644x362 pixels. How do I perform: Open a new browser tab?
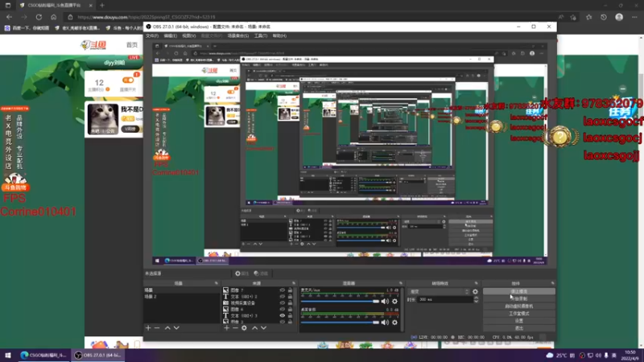click(102, 6)
